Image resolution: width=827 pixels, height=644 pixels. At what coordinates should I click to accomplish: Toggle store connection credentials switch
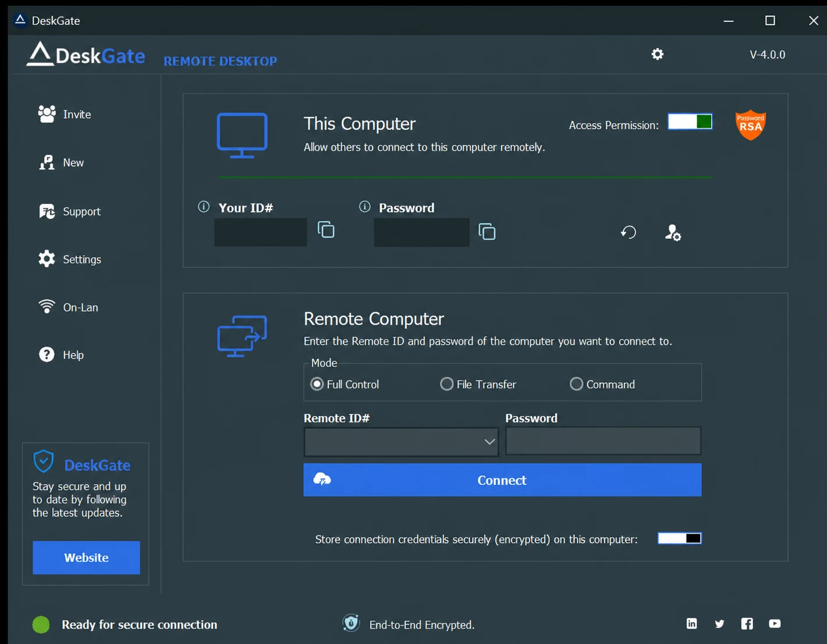679,538
